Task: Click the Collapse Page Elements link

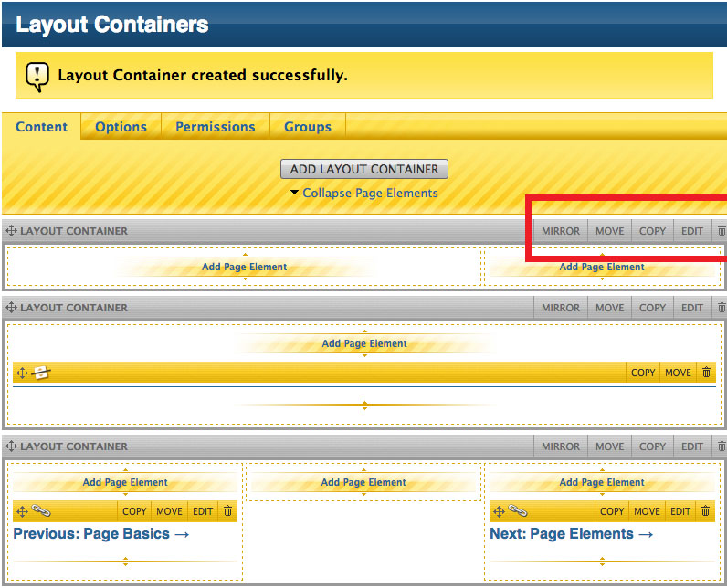Action: point(370,193)
